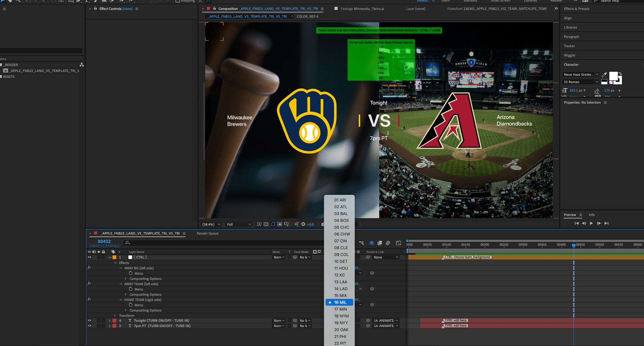This screenshot has height=346, width=644.
Task: Expand the Transform group
Action: (x=115, y=315)
